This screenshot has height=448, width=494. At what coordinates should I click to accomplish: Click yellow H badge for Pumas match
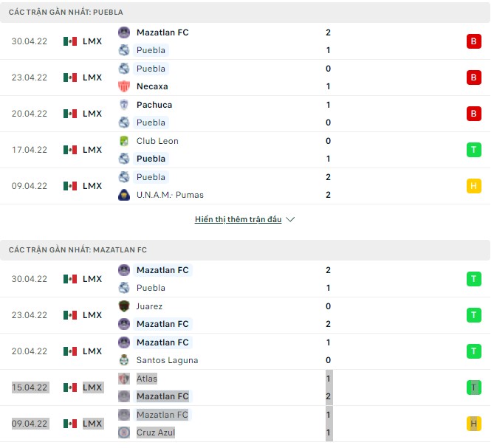click(473, 186)
